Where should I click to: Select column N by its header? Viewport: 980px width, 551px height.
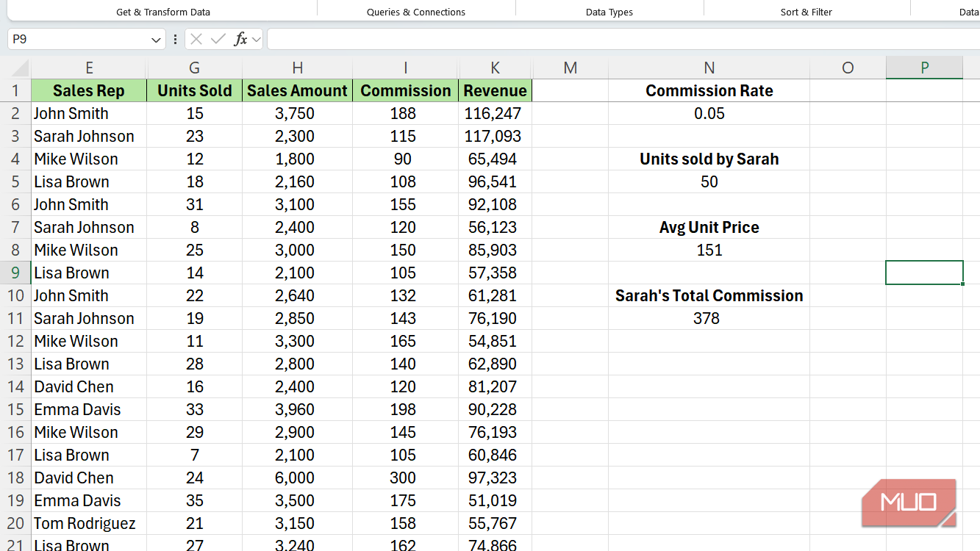[x=709, y=68]
